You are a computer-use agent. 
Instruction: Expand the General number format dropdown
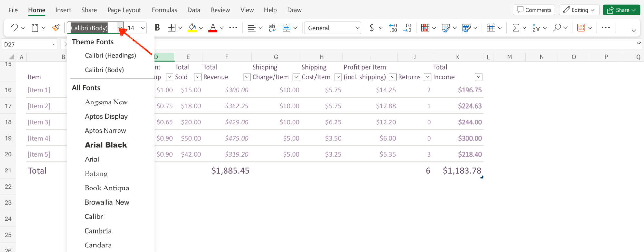[x=357, y=28]
